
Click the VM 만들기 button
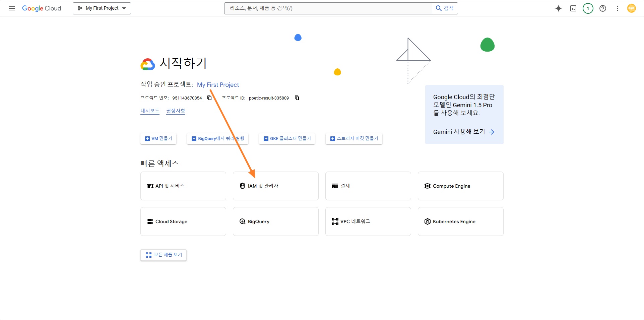(158, 138)
